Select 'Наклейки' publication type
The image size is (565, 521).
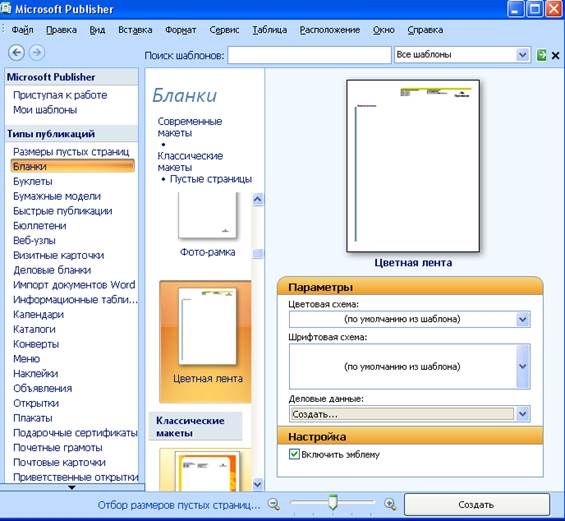pos(35,373)
